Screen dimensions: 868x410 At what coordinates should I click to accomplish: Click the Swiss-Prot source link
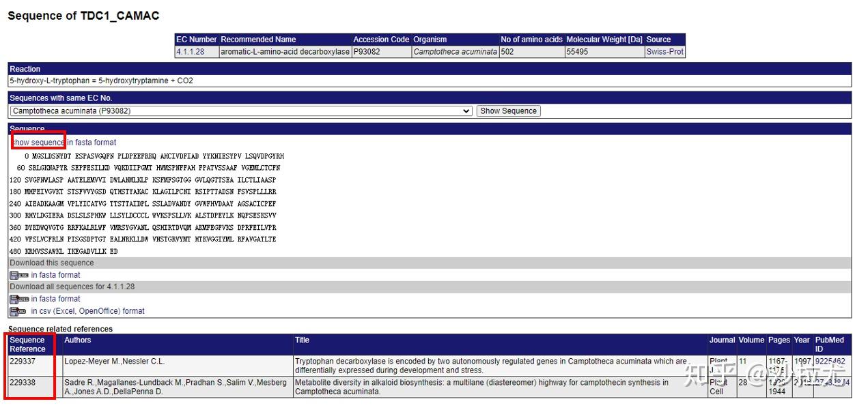coord(664,51)
